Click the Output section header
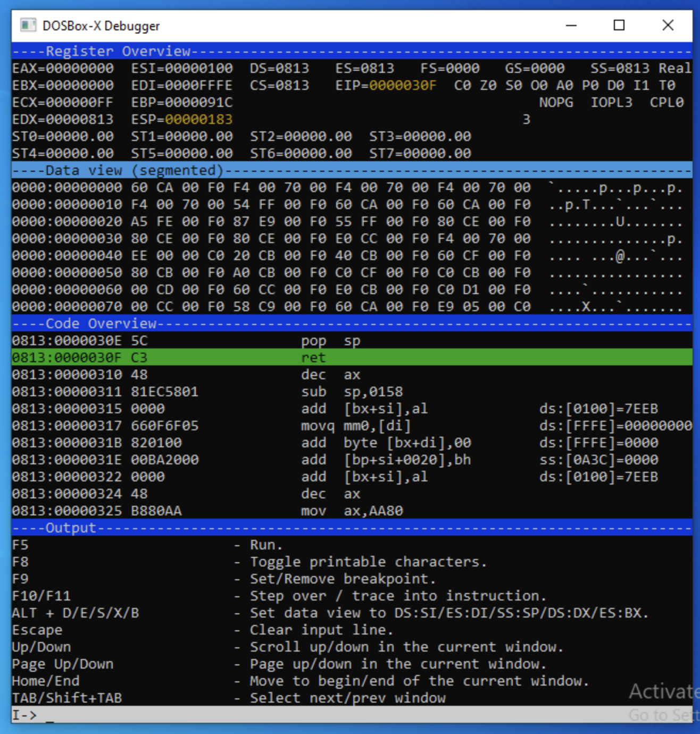Screen dimensions: 700x734 (352, 528)
